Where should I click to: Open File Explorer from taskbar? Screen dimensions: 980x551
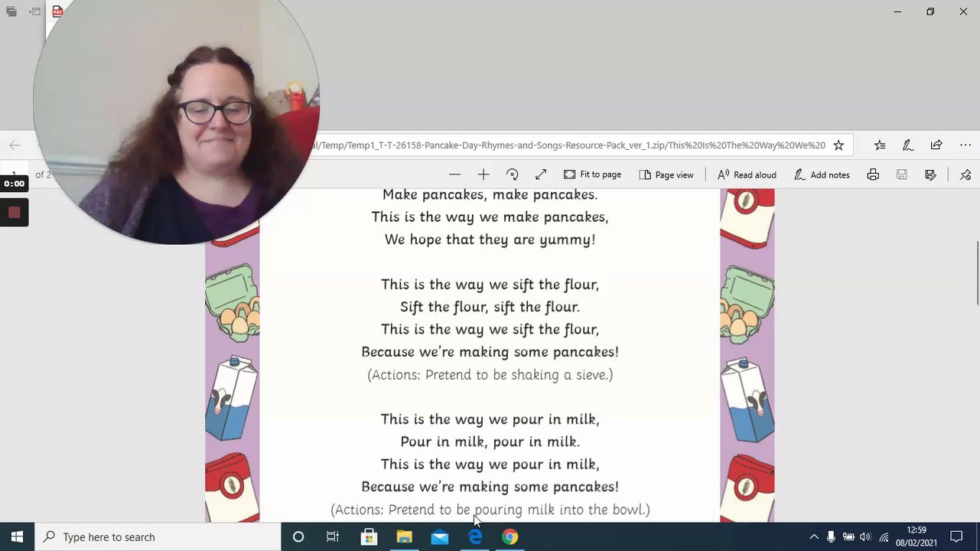pyautogui.click(x=404, y=536)
